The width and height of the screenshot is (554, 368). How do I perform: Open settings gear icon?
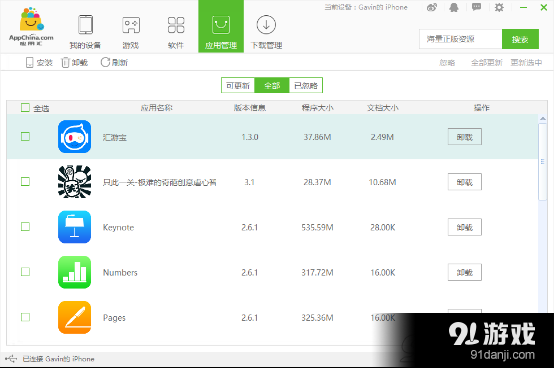(499, 7)
